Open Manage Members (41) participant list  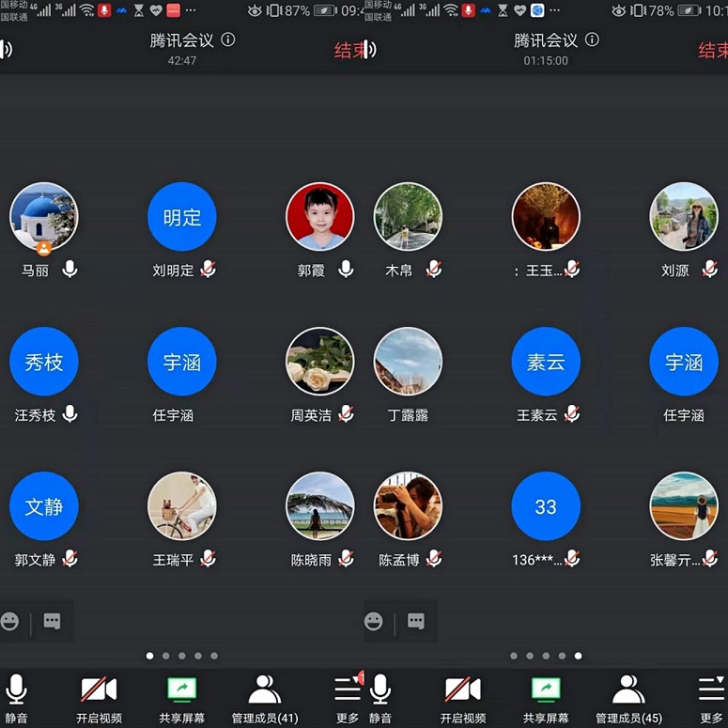(x=265, y=700)
